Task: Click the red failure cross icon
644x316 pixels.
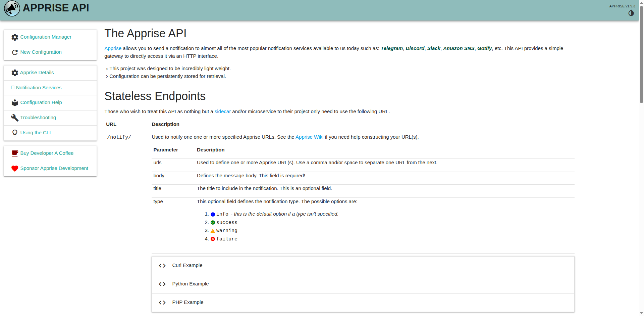Action: 213,239
